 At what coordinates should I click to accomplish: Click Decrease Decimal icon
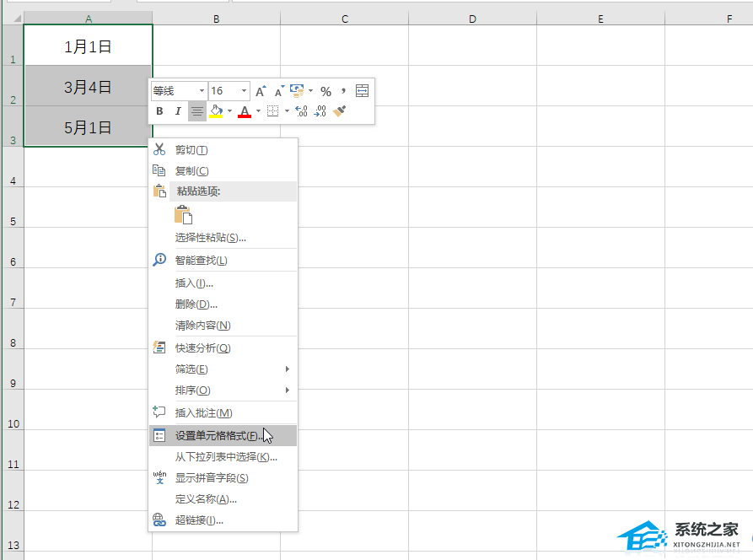point(320,111)
